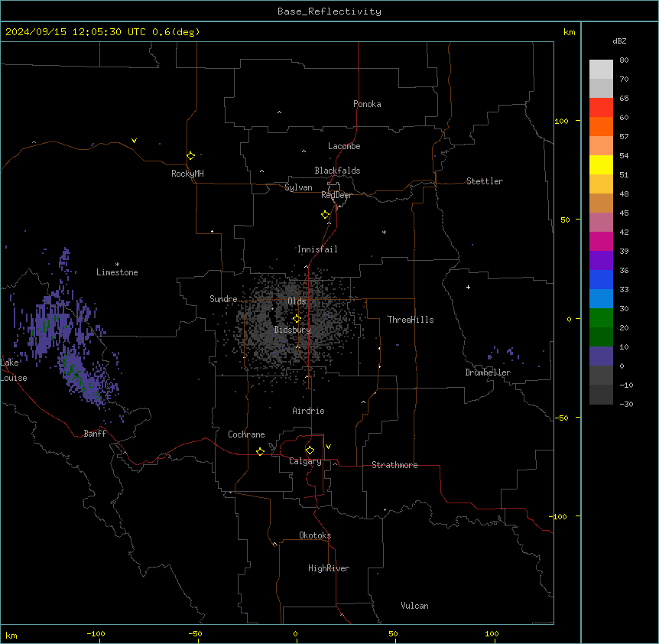Select the white plus marker north of Drumheller
Image resolution: width=659 pixels, height=644 pixels.
coord(468,287)
